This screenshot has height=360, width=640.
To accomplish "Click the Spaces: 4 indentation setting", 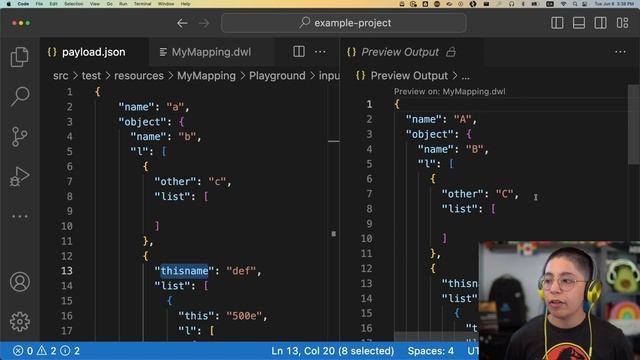I will (x=431, y=351).
